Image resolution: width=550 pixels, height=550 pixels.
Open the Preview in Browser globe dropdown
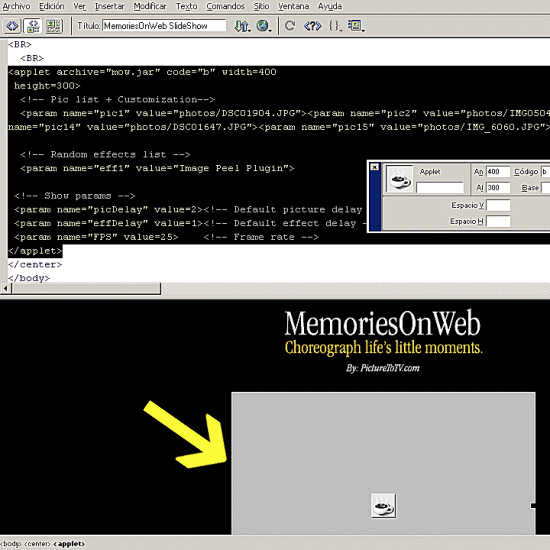(264, 26)
